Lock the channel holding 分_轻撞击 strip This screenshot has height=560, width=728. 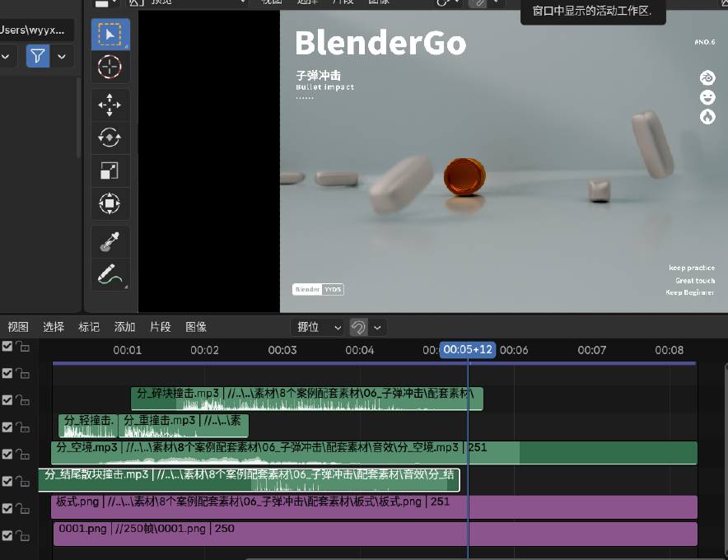23,427
